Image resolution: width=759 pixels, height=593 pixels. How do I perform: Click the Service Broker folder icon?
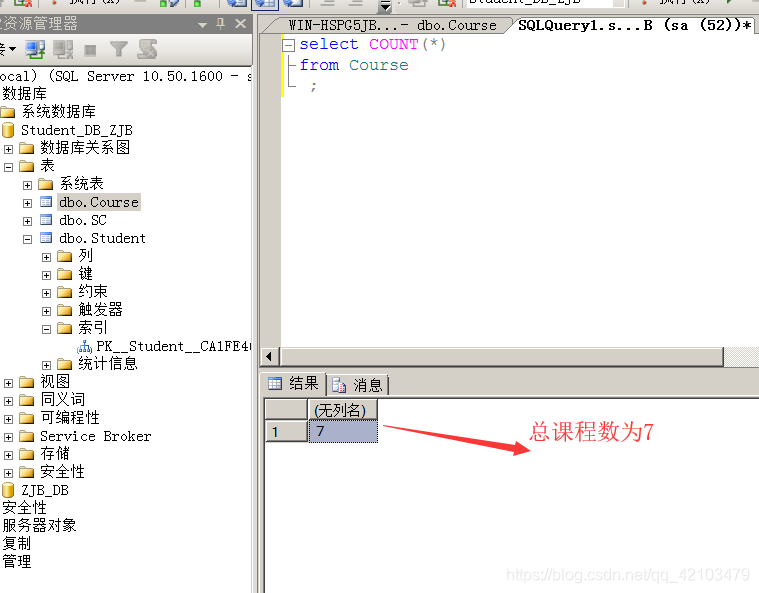[27, 436]
